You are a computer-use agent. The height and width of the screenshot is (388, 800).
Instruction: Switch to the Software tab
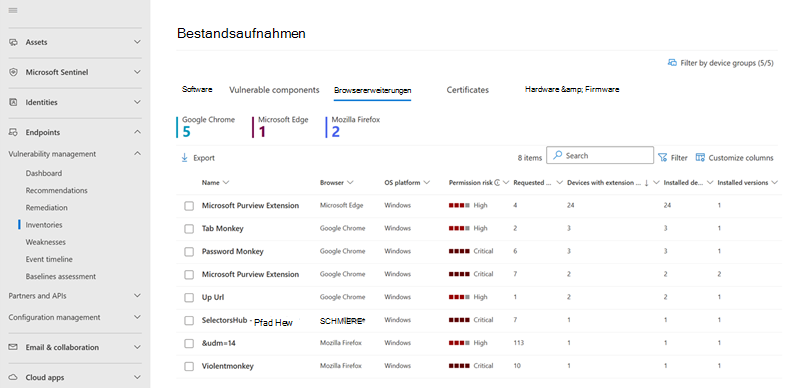197,89
